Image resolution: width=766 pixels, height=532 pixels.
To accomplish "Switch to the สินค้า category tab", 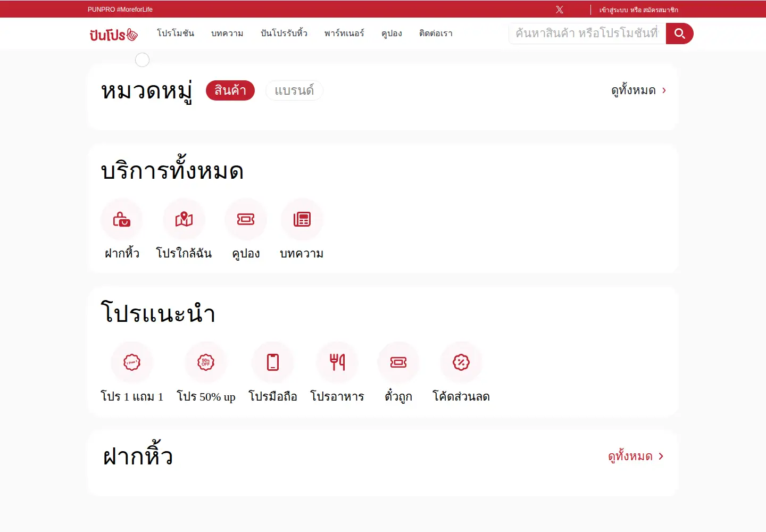I will point(230,90).
